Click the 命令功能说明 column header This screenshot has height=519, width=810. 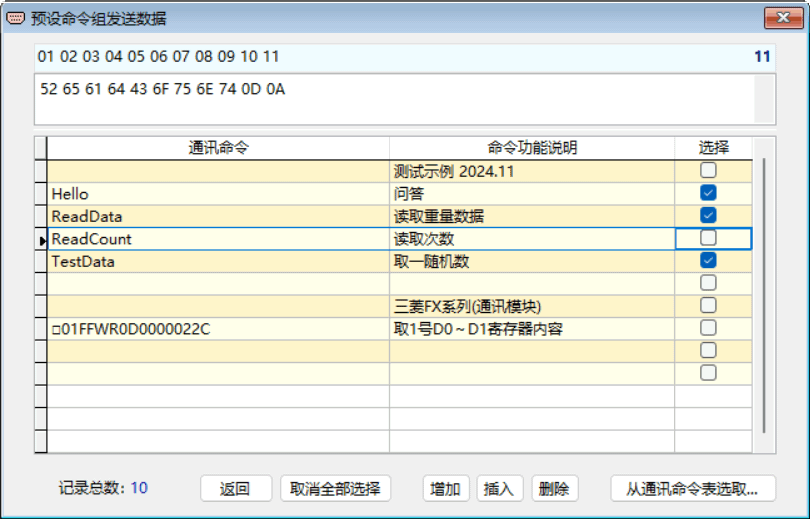point(532,148)
